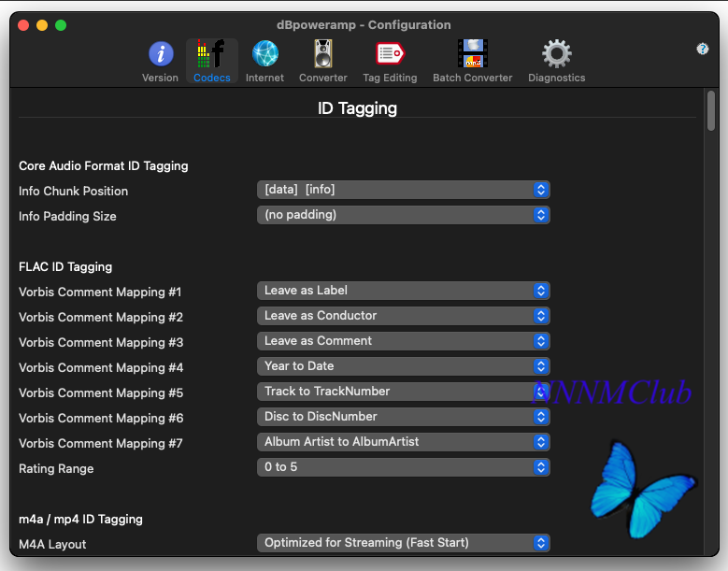Expand Vorbis Comment Mapping #4 dropdown
Viewport: 728px width, 571px height.
(404, 366)
